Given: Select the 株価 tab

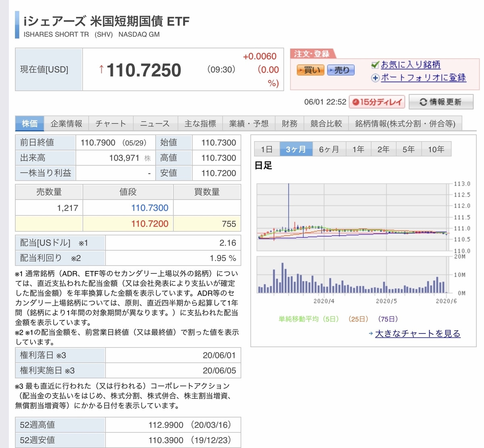Looking at the screenshot, I should (29, 123).
